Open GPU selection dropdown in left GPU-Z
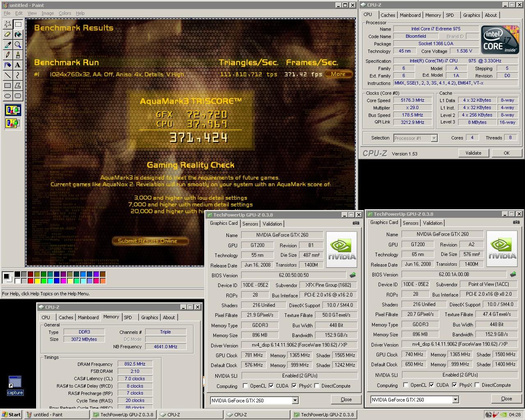Viewport: 525px width, 420px height. (x=295, y=401)
